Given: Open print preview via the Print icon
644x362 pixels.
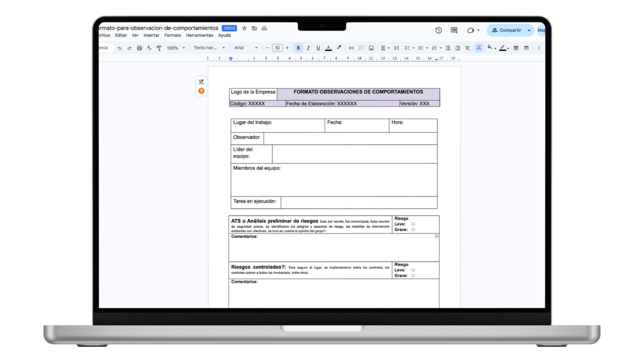Looking at the screenshot, I should [139, 48].
